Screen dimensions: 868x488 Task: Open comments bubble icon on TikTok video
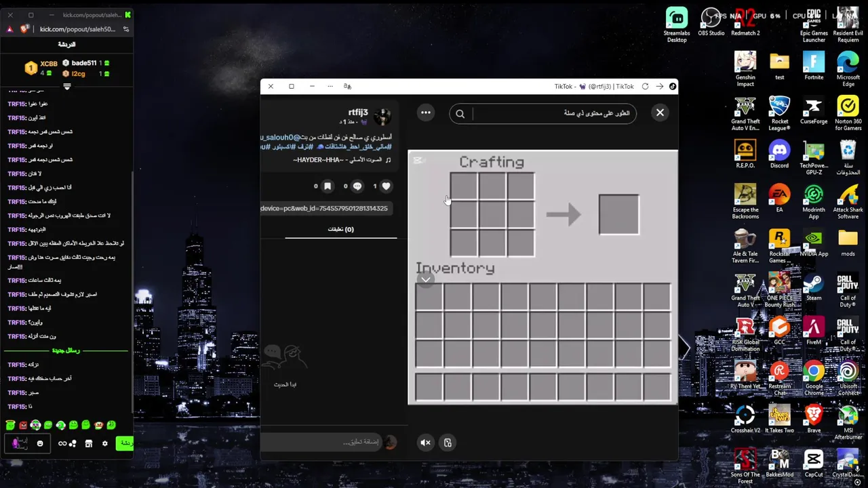(x=357, y=186)
